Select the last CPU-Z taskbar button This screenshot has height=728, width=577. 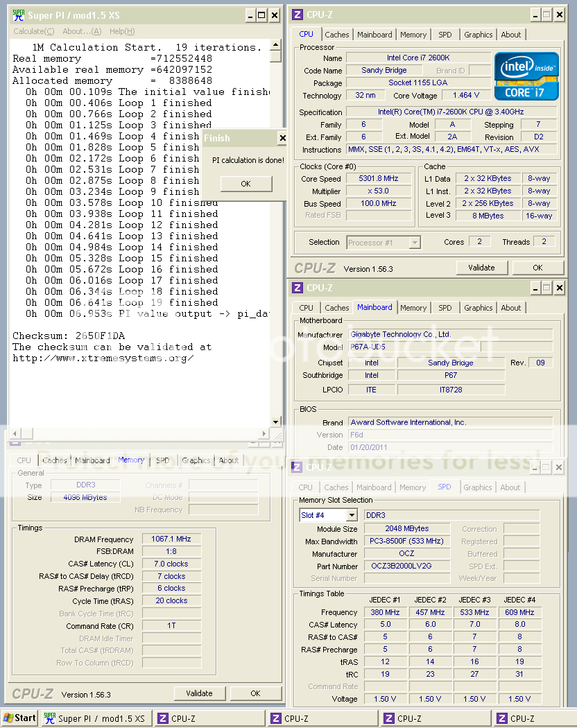coord(535,718)
